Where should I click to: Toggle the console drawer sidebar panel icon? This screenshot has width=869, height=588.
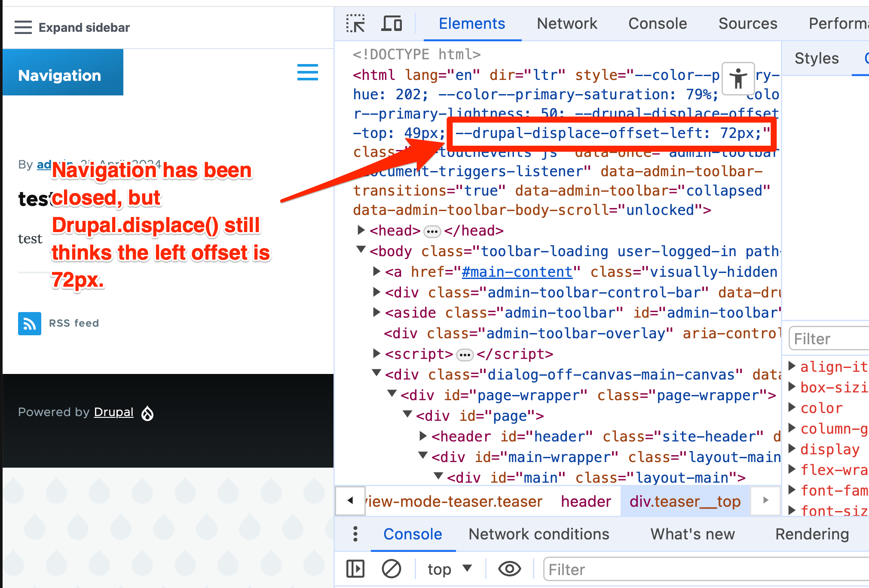(355, 568)
